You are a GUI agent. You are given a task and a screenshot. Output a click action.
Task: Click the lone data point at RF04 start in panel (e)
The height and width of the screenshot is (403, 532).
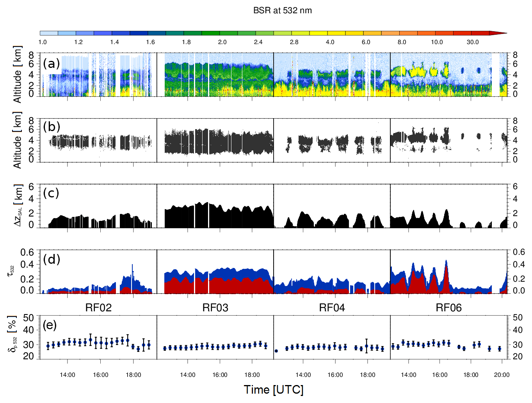coord(276,351)
